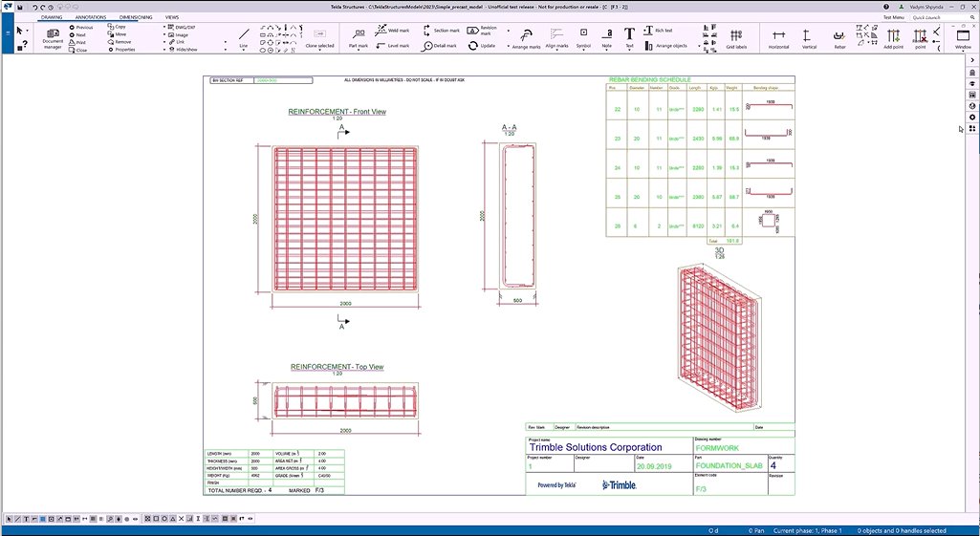Open the help question mark icon
Screen dimensions: 980x536
886,7
